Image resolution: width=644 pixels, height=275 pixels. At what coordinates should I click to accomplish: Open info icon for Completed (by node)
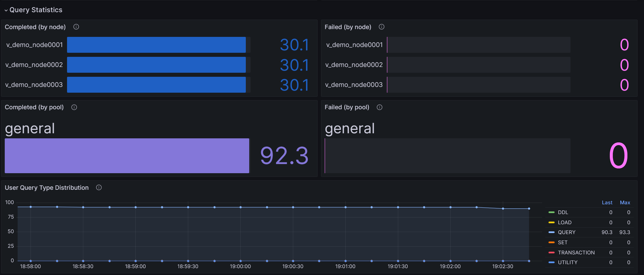[76, 27]
